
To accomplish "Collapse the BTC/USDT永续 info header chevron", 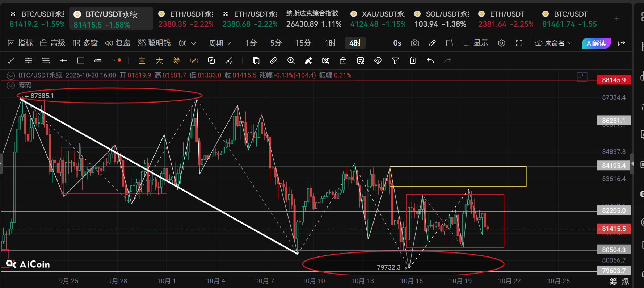I will 11,75.
